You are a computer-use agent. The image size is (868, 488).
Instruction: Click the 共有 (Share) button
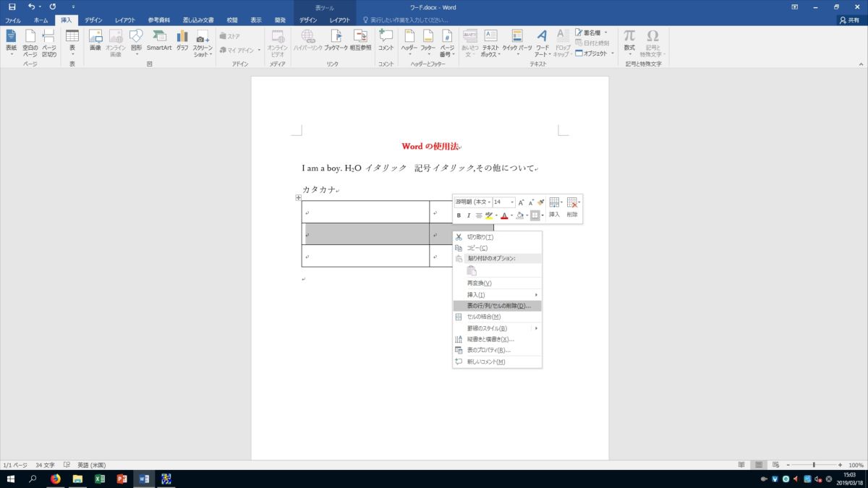pyautogui.click(x=851, y=20)
